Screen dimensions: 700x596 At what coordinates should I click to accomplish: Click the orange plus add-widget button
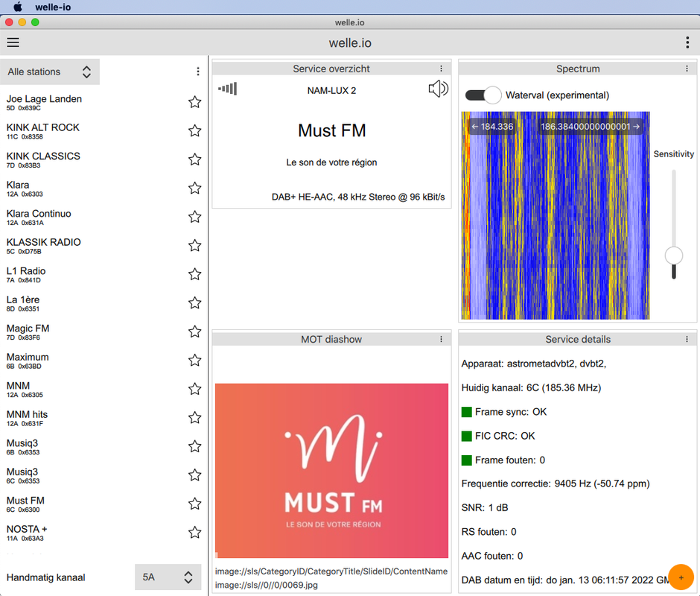click(681, 577)
